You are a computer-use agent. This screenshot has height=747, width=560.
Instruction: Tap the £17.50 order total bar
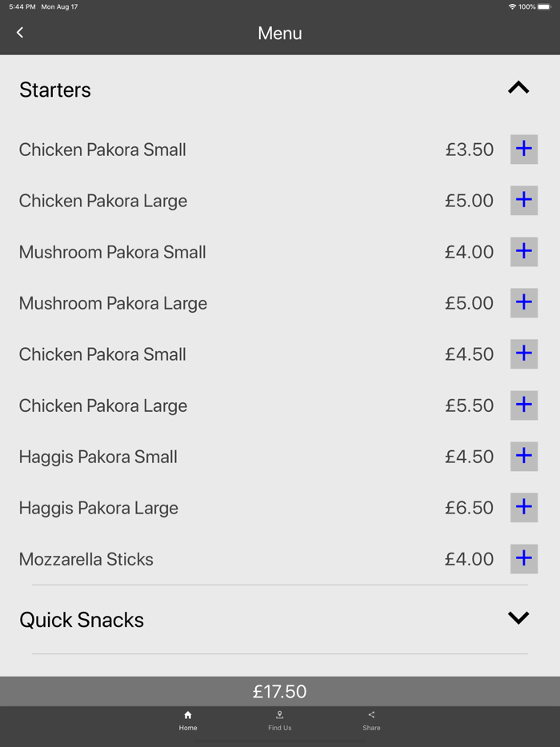(x=280, y=692)
